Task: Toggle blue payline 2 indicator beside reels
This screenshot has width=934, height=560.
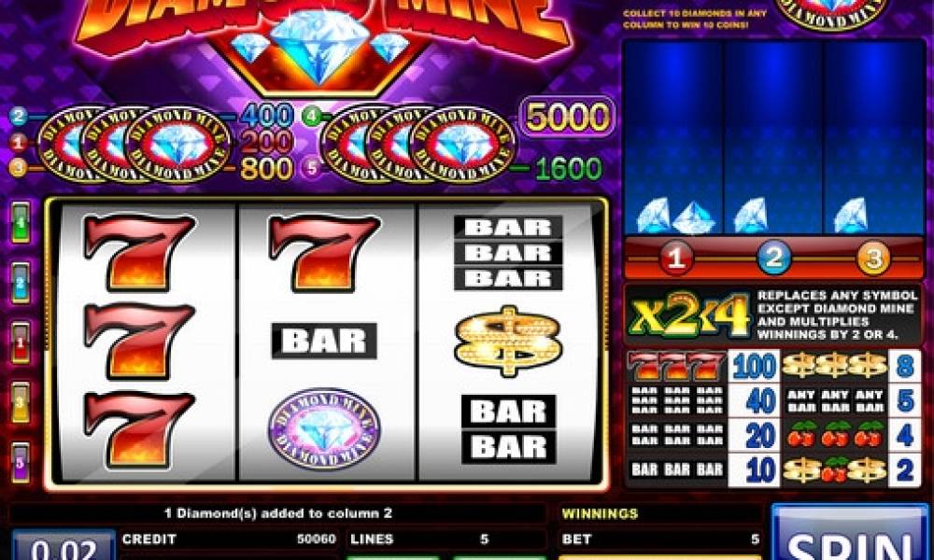Action: tap(21, 282)
